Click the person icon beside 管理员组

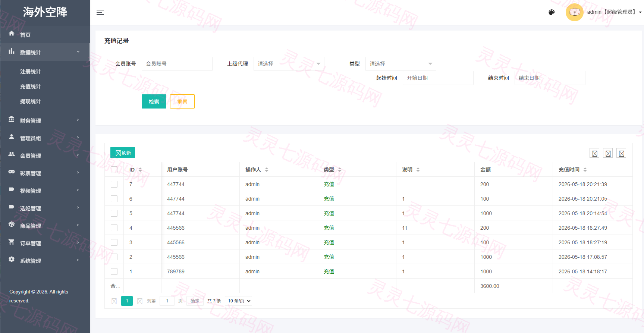point(12,137)
